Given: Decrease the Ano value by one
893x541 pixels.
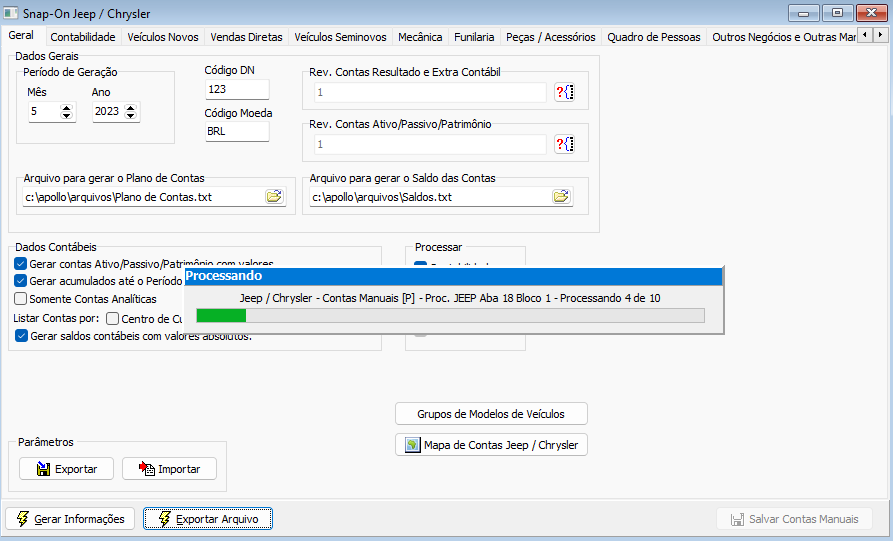Looking at the screenshot, I should point(131,116).
